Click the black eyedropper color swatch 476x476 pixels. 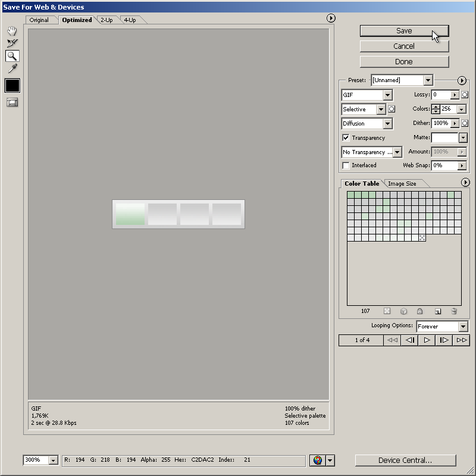(x=12, y=85)
